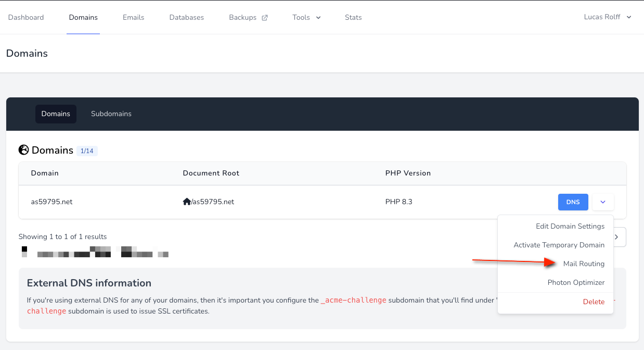Open the Lucas Rolff account menu

point(607,17)
